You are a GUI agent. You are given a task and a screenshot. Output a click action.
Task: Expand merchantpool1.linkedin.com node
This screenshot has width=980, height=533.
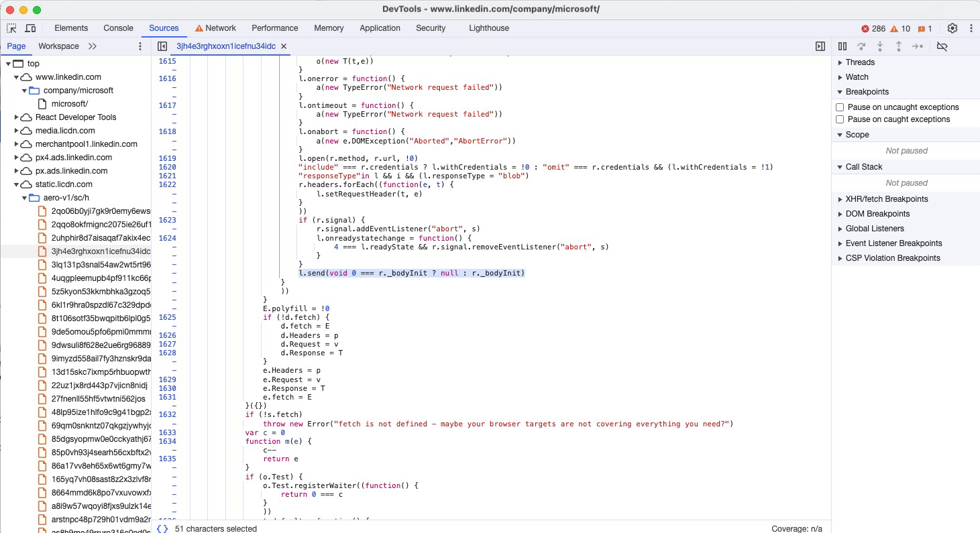[16, 144]
